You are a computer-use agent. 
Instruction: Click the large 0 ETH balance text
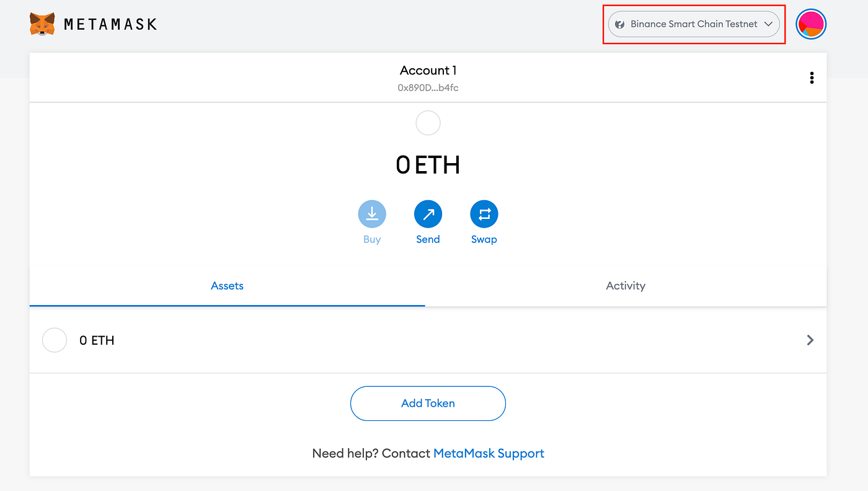pos(428,165)
